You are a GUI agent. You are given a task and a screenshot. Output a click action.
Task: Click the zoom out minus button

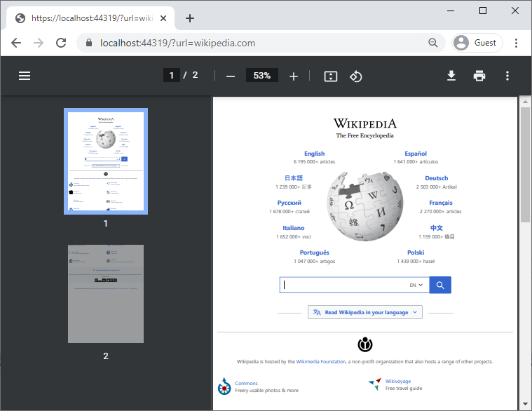[x=231, y=76]
